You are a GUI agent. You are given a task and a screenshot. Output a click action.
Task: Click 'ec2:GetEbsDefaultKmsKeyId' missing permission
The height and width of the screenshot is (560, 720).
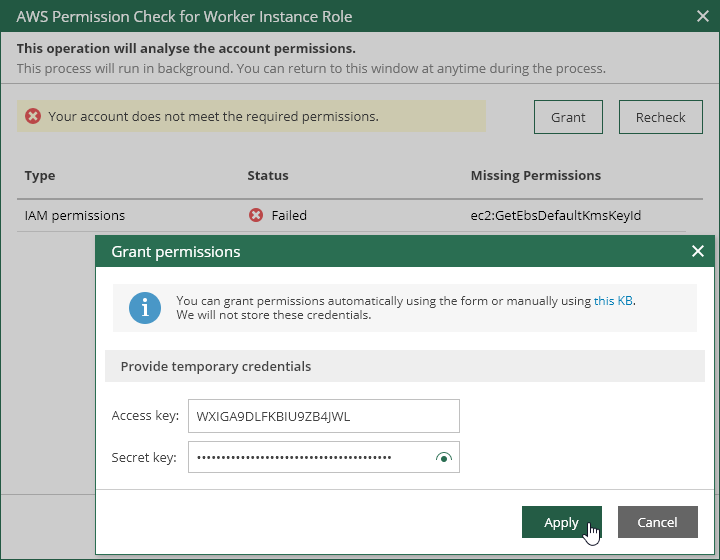pyautogui.click(x=556, y=215)
